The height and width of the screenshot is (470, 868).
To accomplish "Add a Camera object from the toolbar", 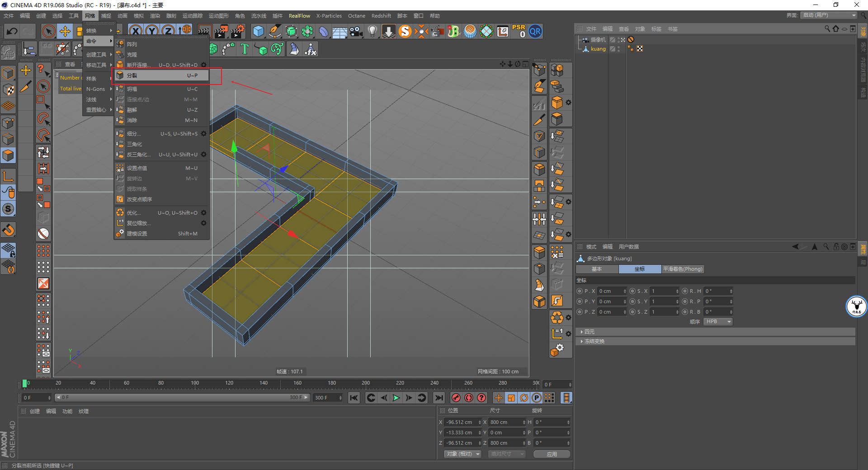I will (356, 31).
